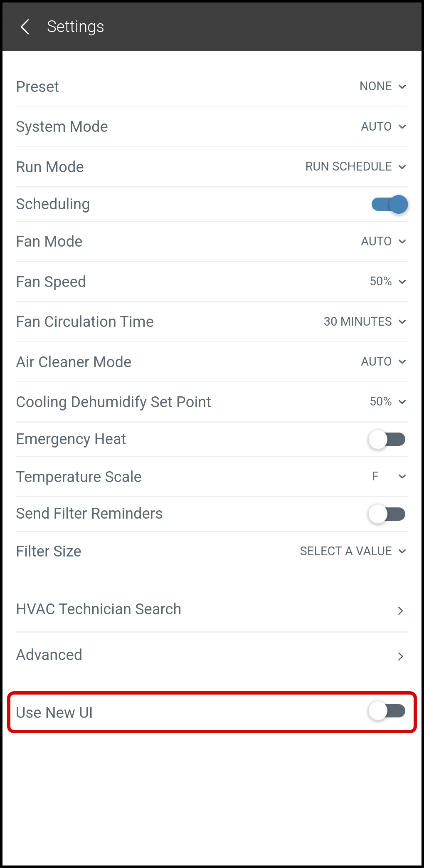Select Fan Circulation Time 30 MINUTES dropdown
Screen dimensions: 424x868
point(365,321)
